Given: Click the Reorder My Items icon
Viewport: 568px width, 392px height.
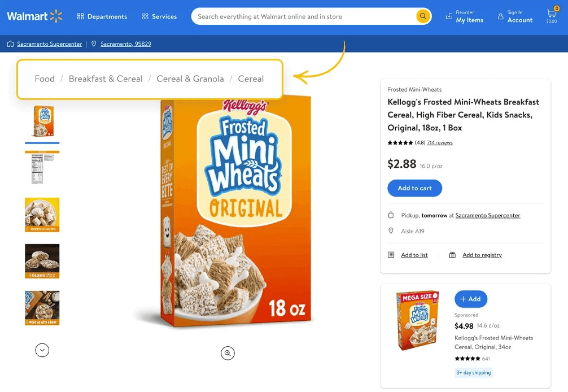Looking at the screenshot, I should (x=449, y=16).
